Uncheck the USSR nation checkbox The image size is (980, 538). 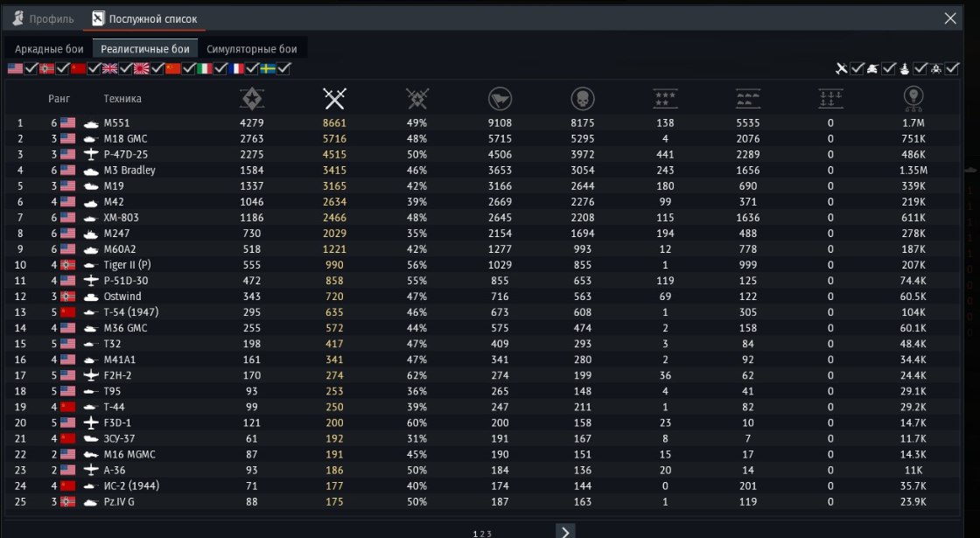pos(94,69)
